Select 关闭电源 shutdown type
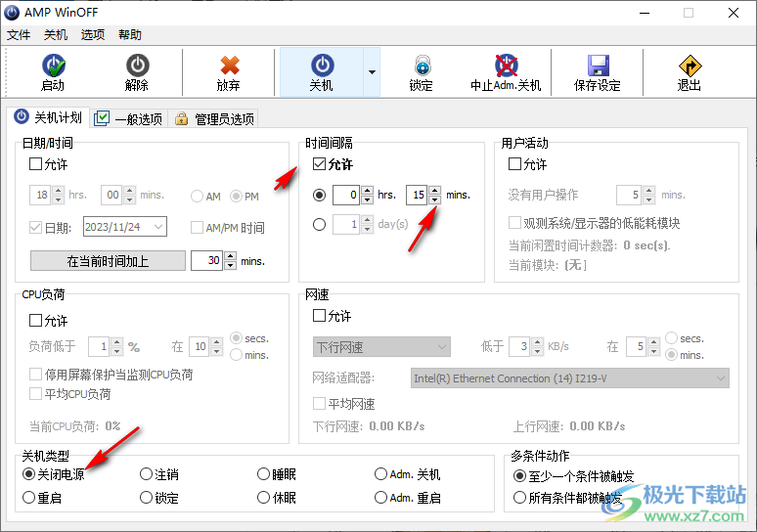This screenshot has width=757, height=532. point(29,474)
